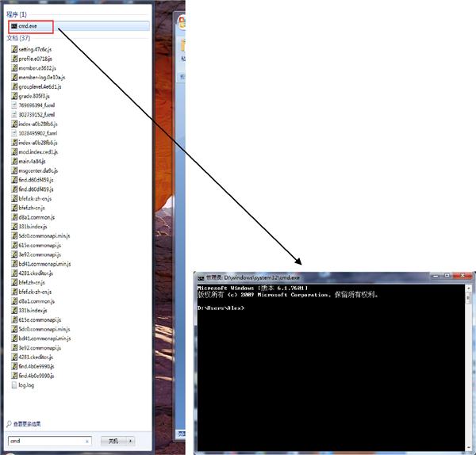Close the cmd.exe window

pos(463,276)
